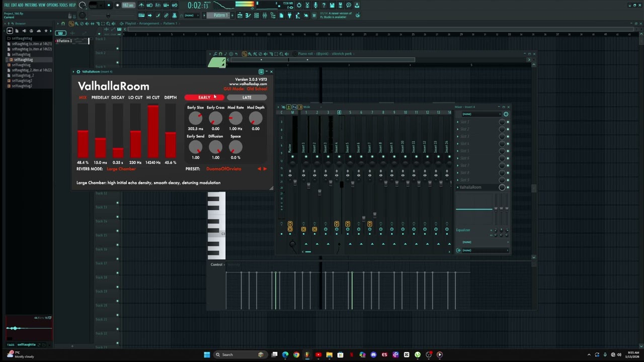Click the ValhallaRoom MIX slider
The height and width of the screenshot is (362, 644).
pos(83,131)
